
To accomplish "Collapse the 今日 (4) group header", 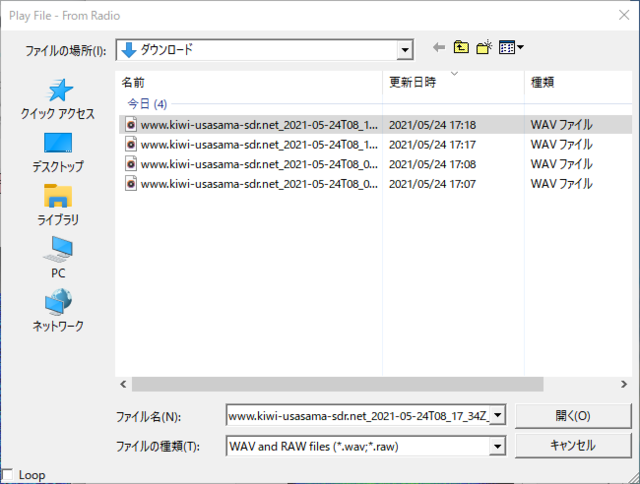I will (x=147, y=104).
